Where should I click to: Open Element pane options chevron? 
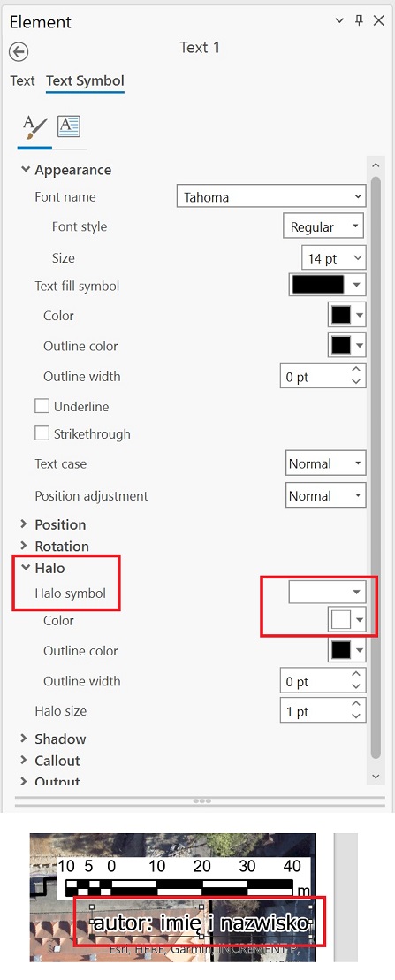point(339,20)
